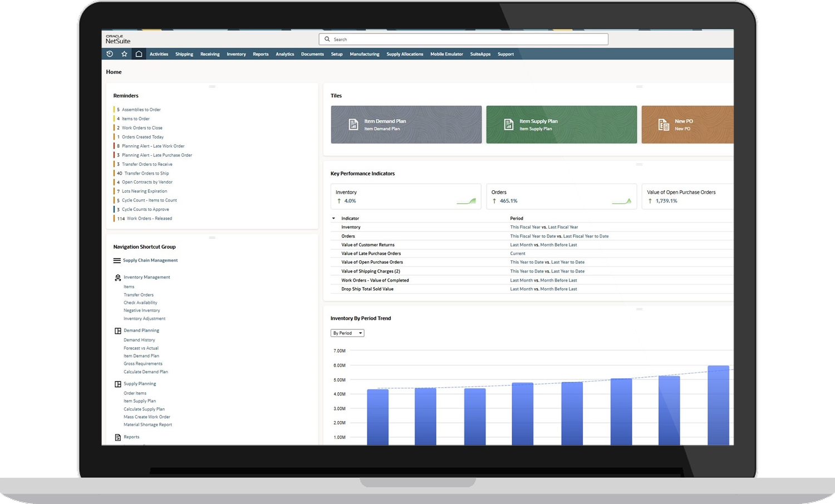Open the Supply Allocations menu
The height and width of the screenshot is (504, 835).
(405, 54)
